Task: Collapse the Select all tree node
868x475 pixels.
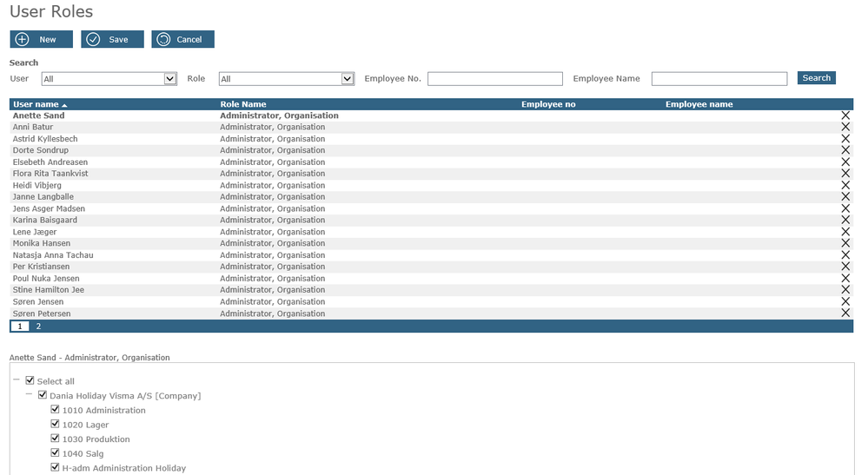Action: tap(16, 379)
